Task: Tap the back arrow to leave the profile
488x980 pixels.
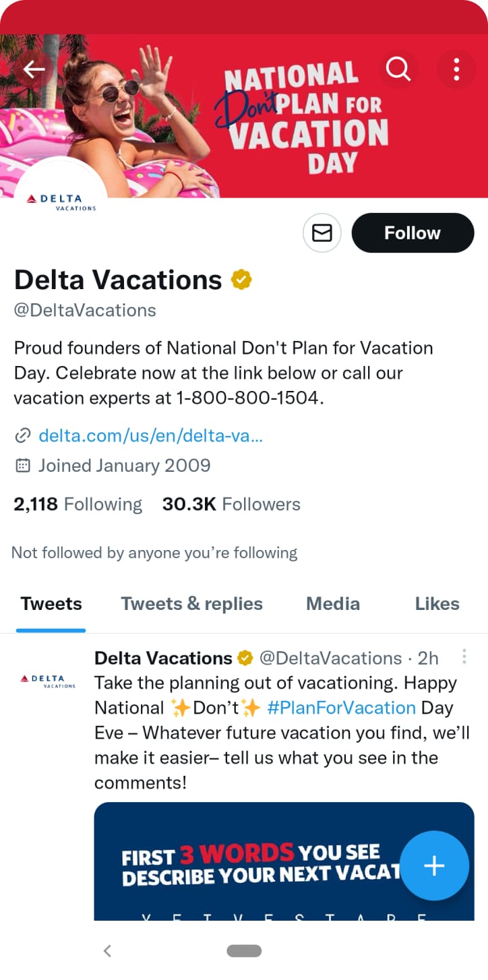Action: pos(34,69)
